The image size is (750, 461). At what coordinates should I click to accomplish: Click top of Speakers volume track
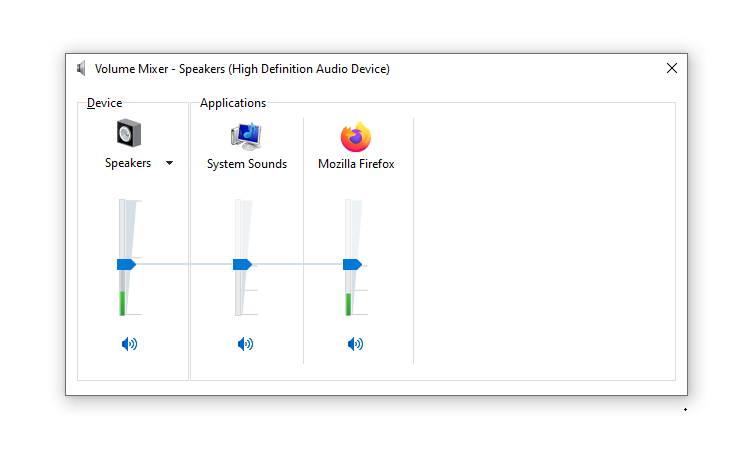click(x=122, y=203)
